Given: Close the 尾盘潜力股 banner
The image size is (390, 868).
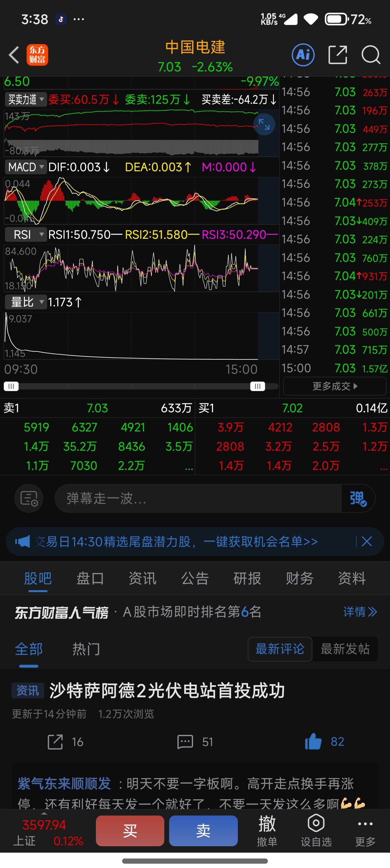Looking at the screenshot, I should coord(366,542).
